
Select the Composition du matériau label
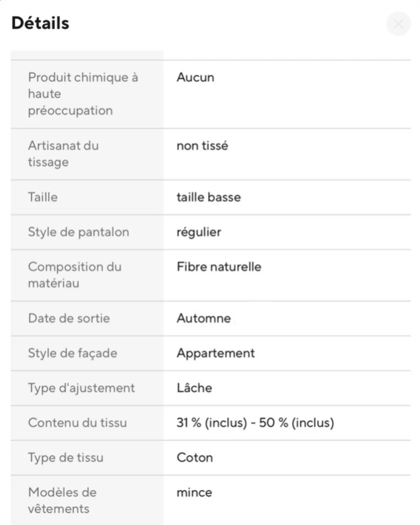[75, 275]
